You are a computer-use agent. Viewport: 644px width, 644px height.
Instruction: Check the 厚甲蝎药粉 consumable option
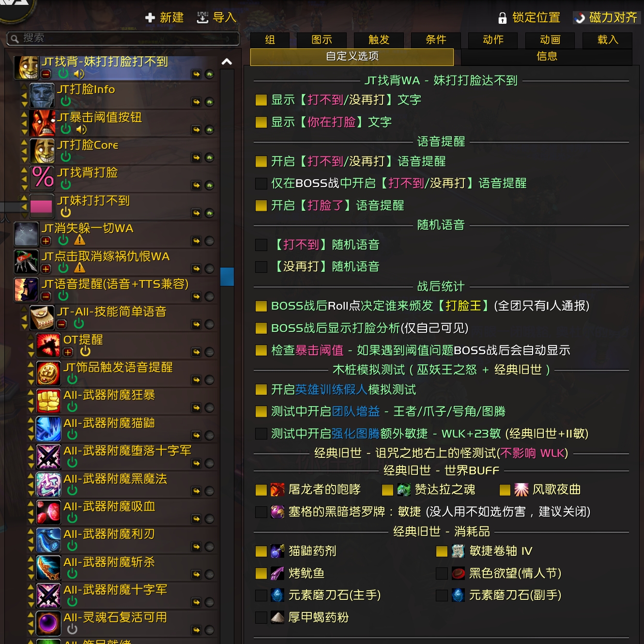pos(261,617)
